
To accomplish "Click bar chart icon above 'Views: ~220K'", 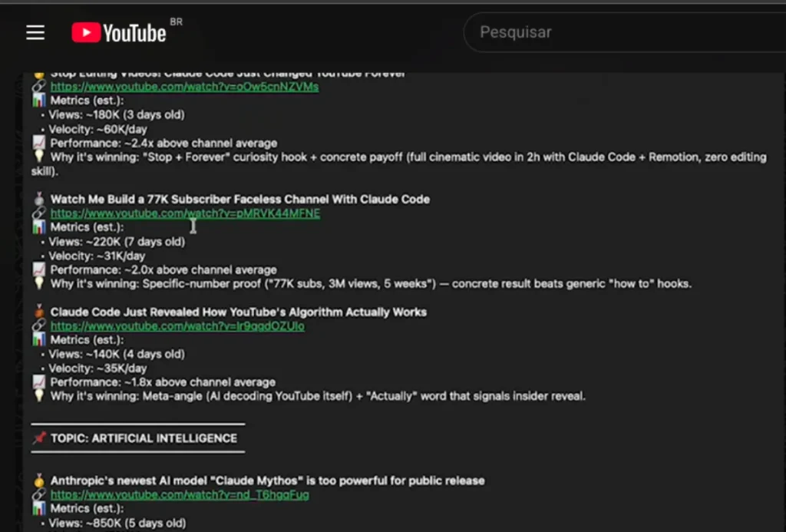I will click(39, 227).
